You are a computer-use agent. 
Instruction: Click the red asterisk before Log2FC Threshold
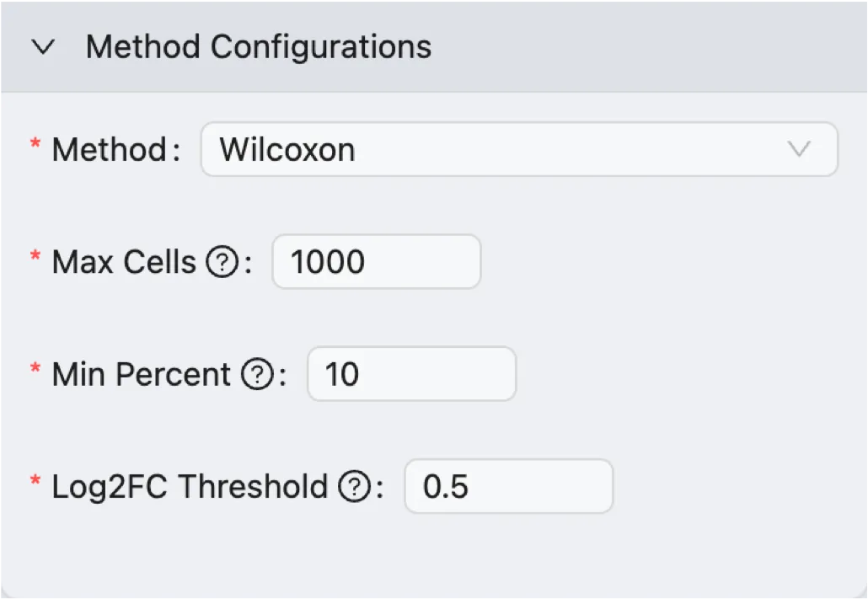click(35, 482)
